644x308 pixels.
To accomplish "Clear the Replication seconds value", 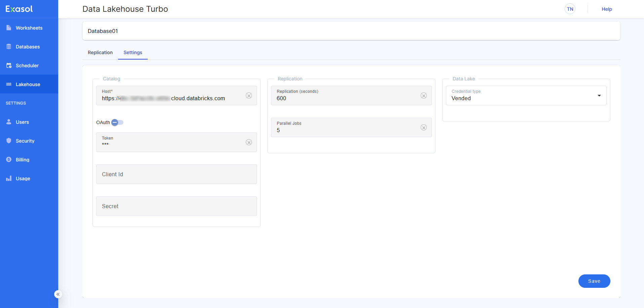I will coord(424,95).
